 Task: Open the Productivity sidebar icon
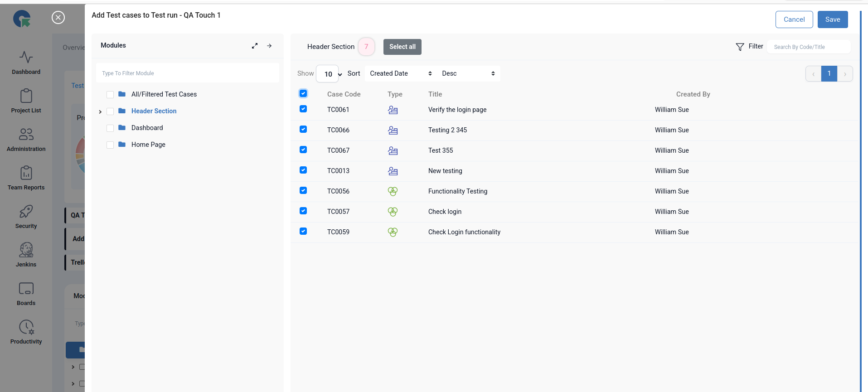[x=26, y=327]
